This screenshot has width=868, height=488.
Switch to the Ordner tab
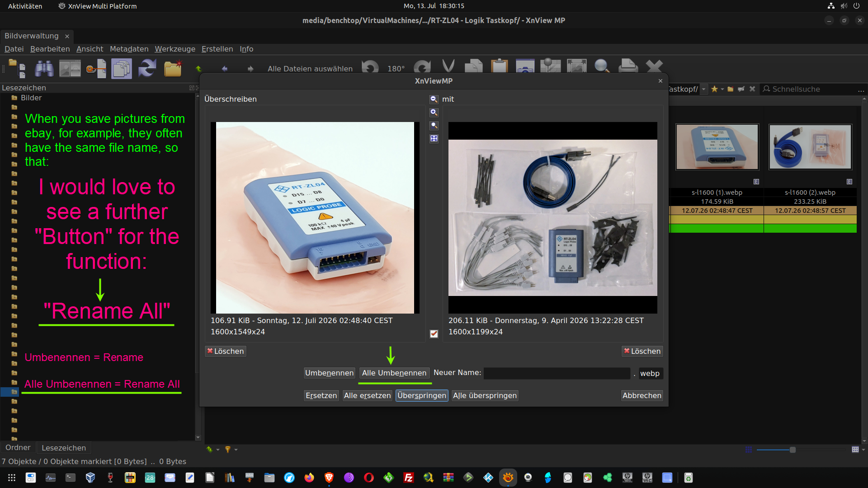(x=18, y=448)
